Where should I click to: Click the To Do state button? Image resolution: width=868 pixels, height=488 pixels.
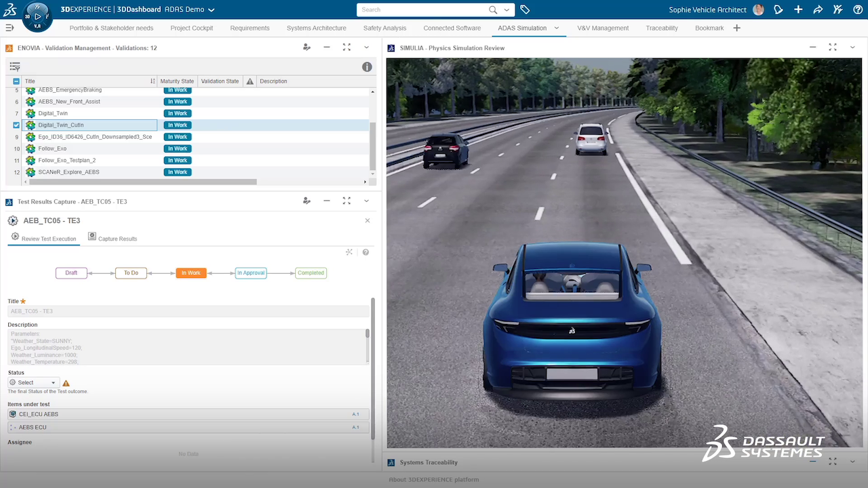click(x=131, y=273)
